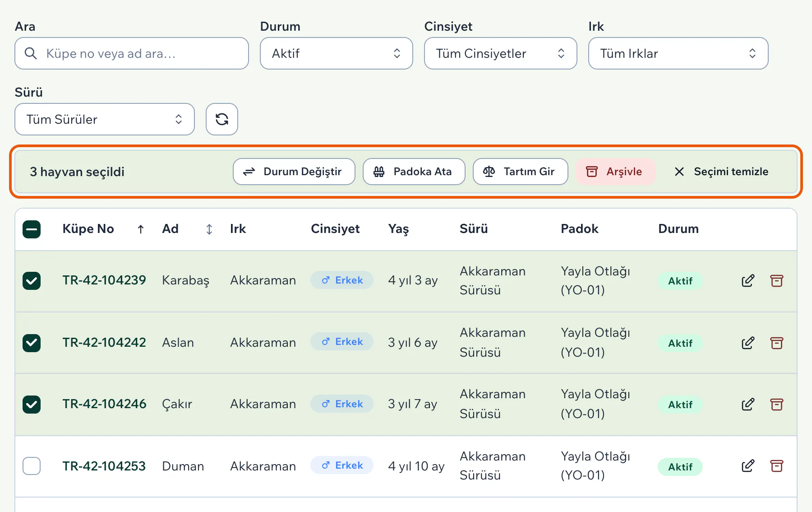Viewport: 812px width, 512px height.
Task: Click the bulk Arşivle button
Action: coord(615,172)
